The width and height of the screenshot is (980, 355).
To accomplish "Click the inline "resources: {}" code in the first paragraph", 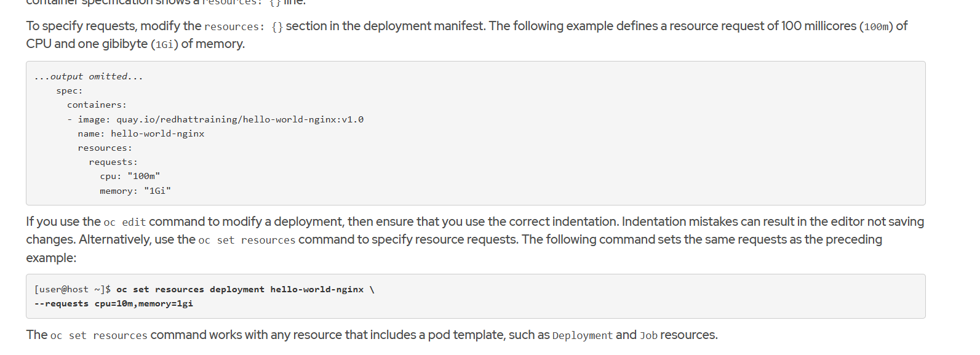I will (x=244, y=26).
